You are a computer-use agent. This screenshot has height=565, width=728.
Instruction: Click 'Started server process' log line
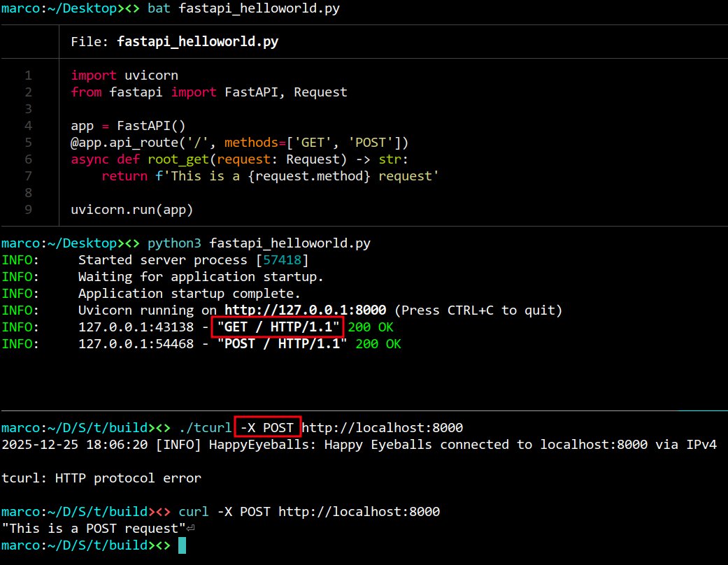point(193,260)
